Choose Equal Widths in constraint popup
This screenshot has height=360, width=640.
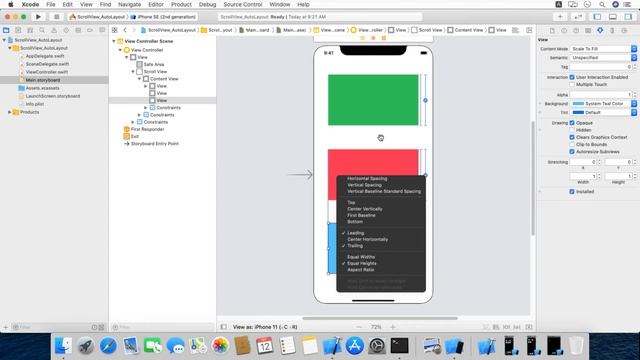(x=361, y=257)
